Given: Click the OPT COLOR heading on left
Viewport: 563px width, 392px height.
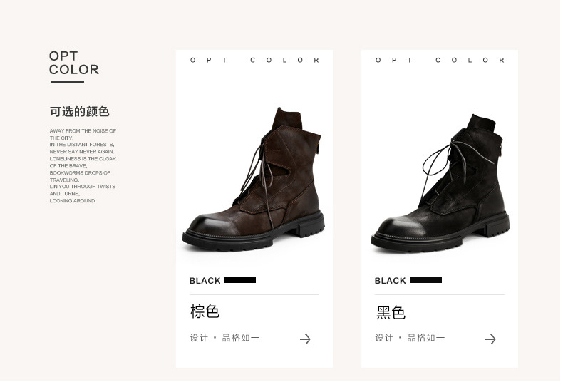Looking at the screenshot, I should tap(73, 63).
